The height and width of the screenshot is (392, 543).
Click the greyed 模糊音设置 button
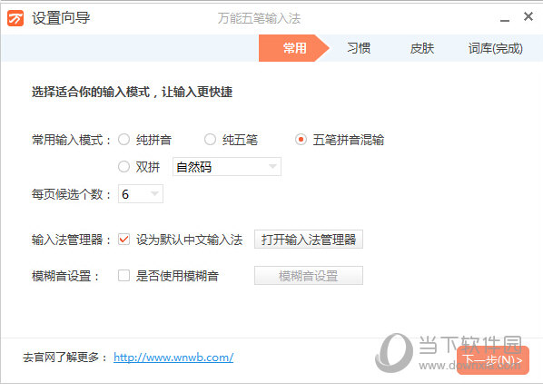[x=309, y=276]
